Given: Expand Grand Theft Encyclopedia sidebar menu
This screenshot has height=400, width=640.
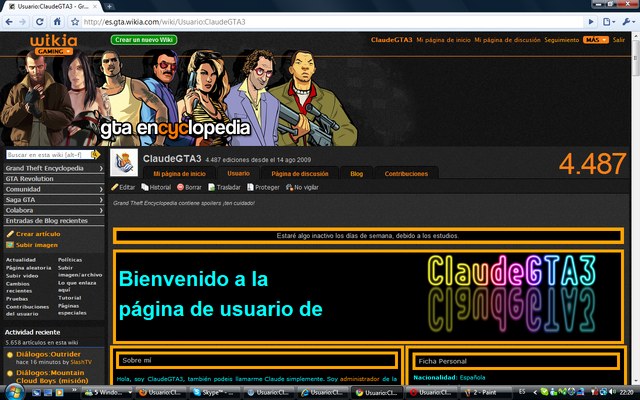Looking at the screenshot, I should [54, 168].
